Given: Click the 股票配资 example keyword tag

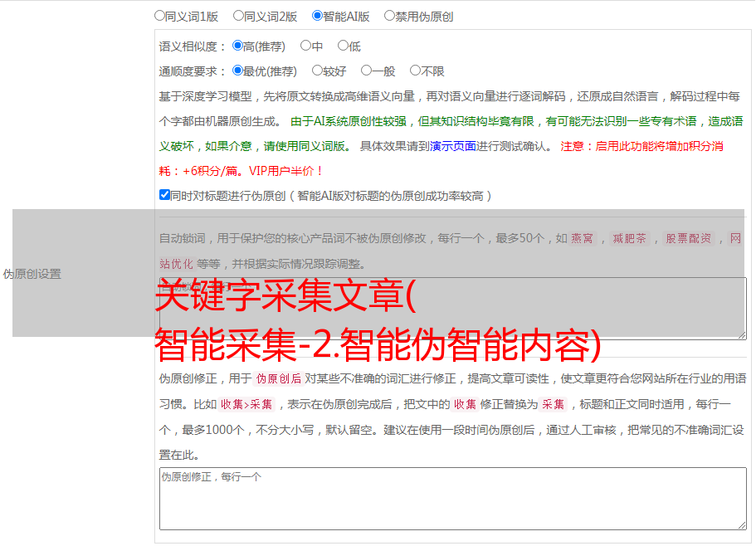Looking at the screenshot, I should [689, 239].
